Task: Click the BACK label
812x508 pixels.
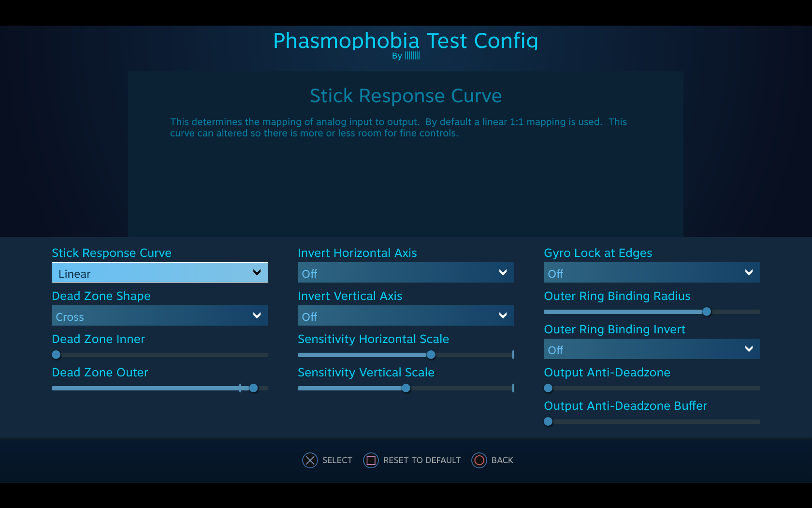Action: click(x=502, y=460)
